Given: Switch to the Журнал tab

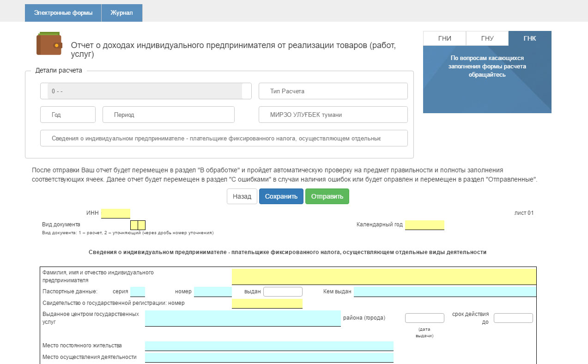Looking at the screenshot, I should (x=121, y=13).
